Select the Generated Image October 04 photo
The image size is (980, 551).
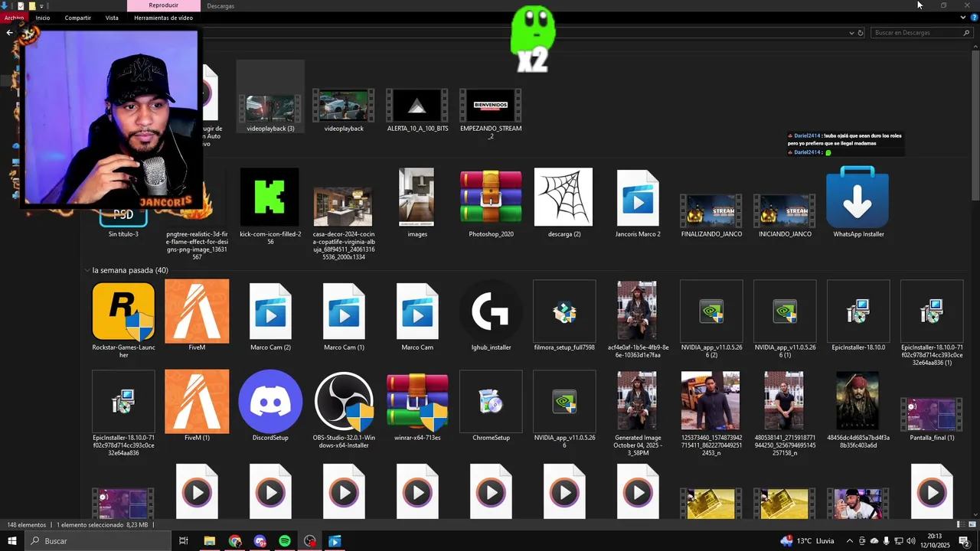pos(637,401)
